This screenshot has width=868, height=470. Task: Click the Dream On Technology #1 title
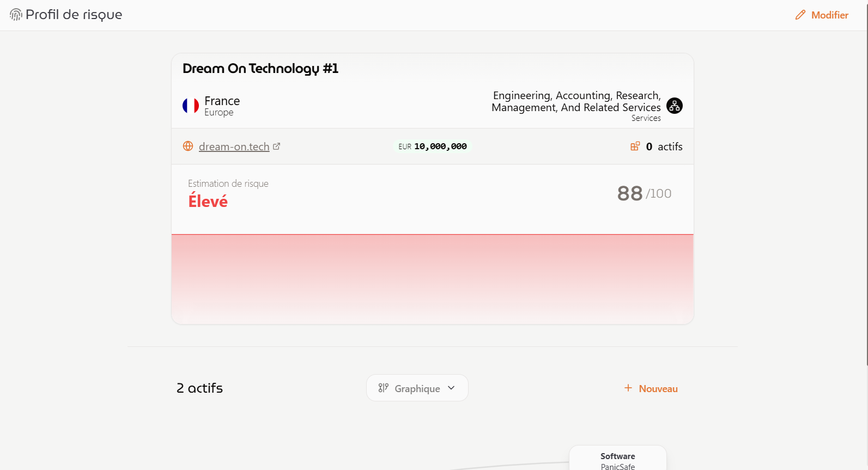point(260,69)
